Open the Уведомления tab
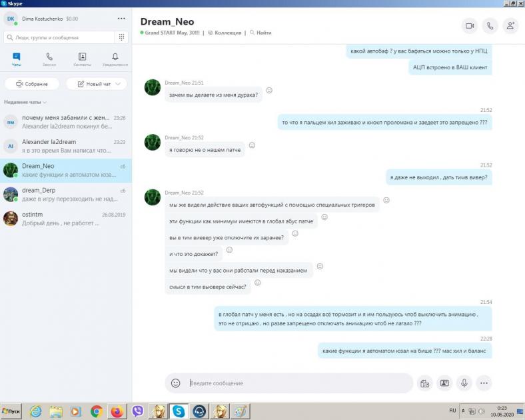This screenshot has width=525, height=420. pos(115,59)
